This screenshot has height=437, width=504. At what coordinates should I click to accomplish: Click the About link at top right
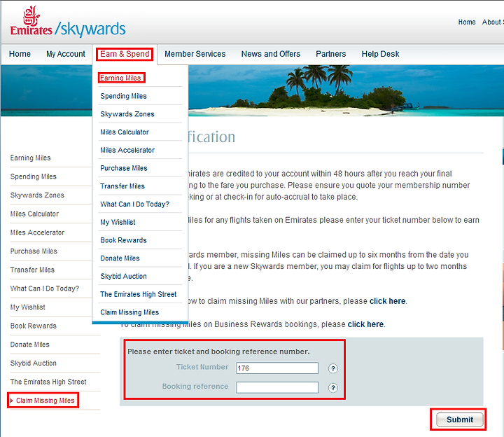(492, 22)
